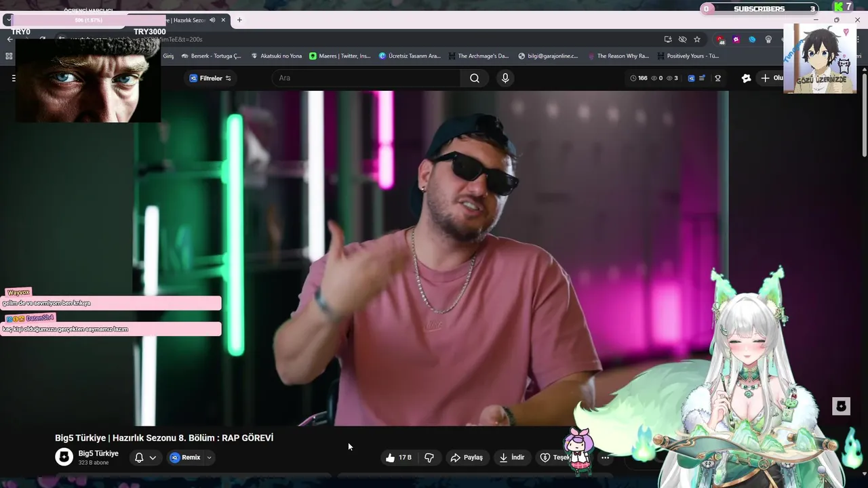Download the video with İndir button
868x488 pixels.
(512, 457)
